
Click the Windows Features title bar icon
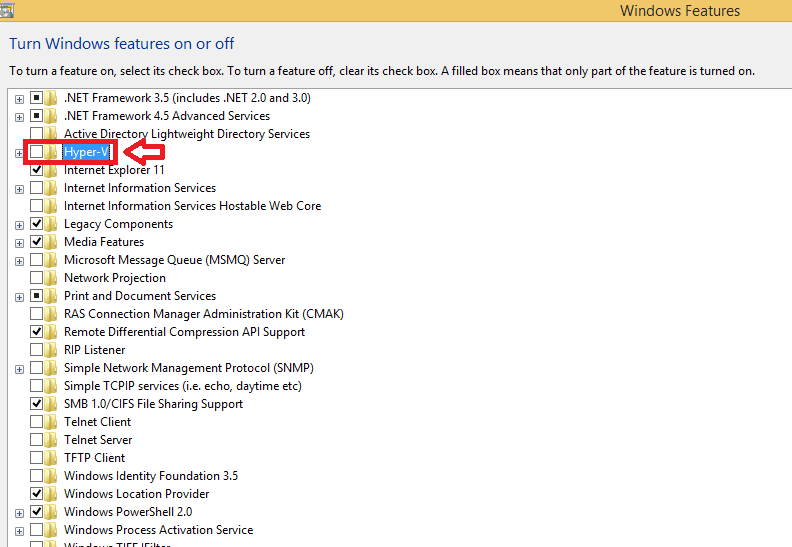click(x=7, y=10)
